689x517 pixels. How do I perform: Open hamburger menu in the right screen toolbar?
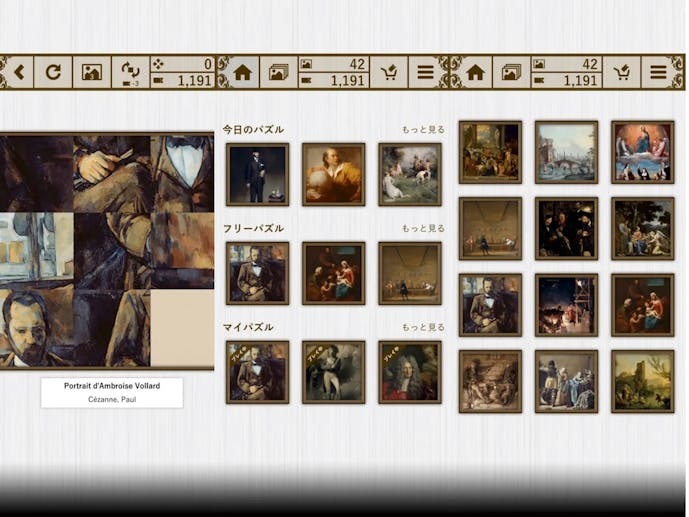tap(658, 72)
